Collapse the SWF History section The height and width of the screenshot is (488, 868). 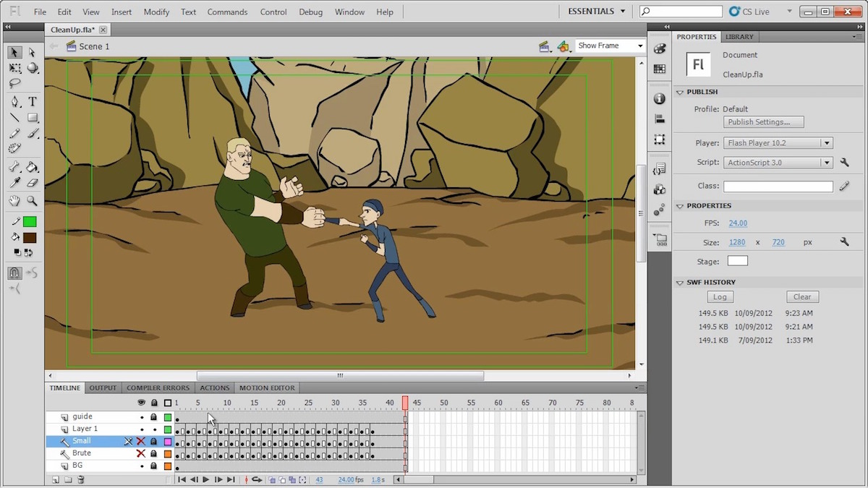pos(680,283)
